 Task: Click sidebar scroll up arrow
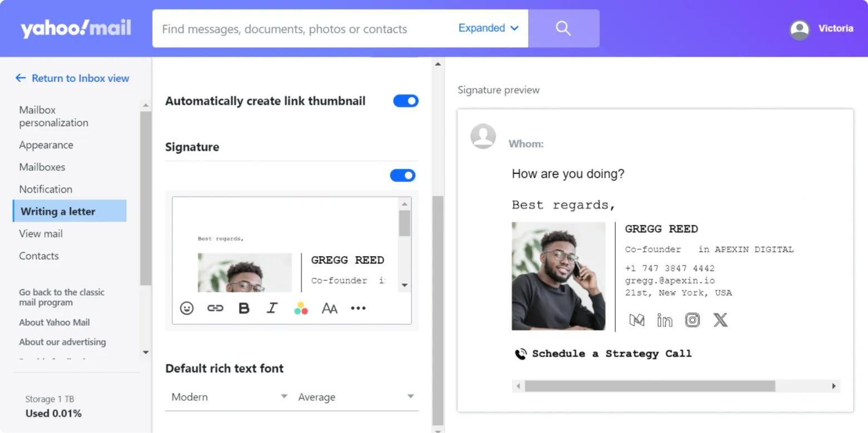[x=146, y=106]
